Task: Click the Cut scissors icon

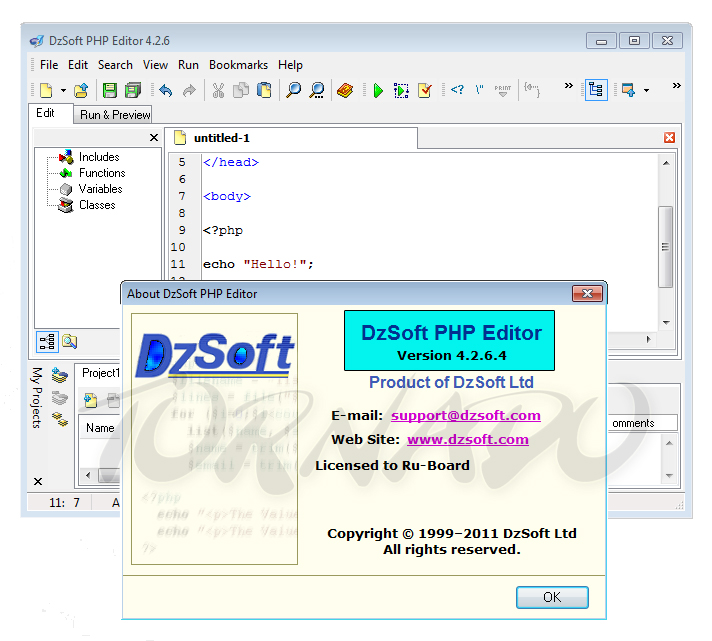Action: (217, 90)
